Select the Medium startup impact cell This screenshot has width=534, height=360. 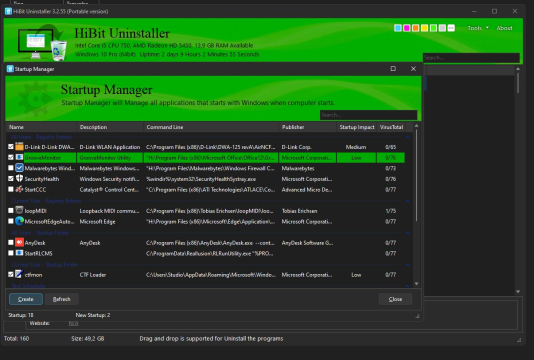(356, 147)
